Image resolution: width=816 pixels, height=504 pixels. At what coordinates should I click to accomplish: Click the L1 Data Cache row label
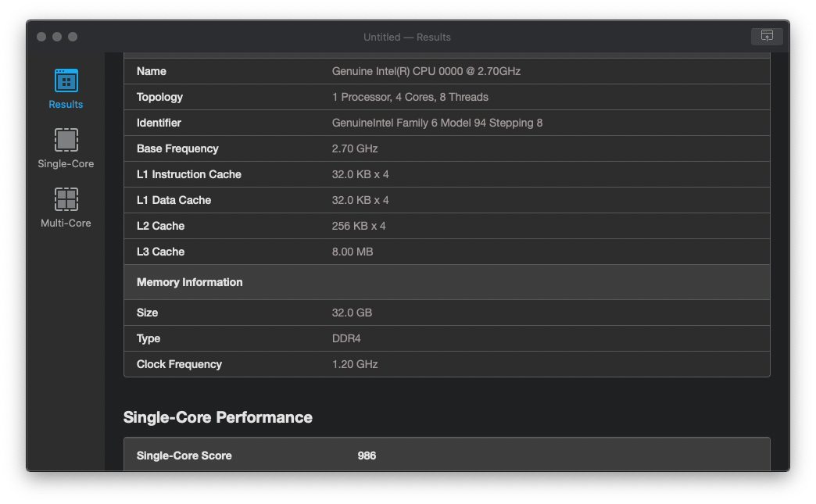point(174,200)
